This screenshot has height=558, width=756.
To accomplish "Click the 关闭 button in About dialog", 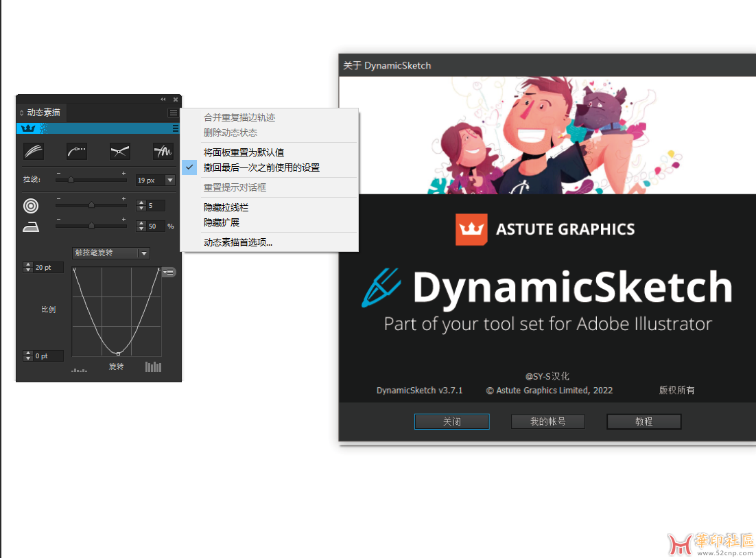I will click(x=452, y=421).
